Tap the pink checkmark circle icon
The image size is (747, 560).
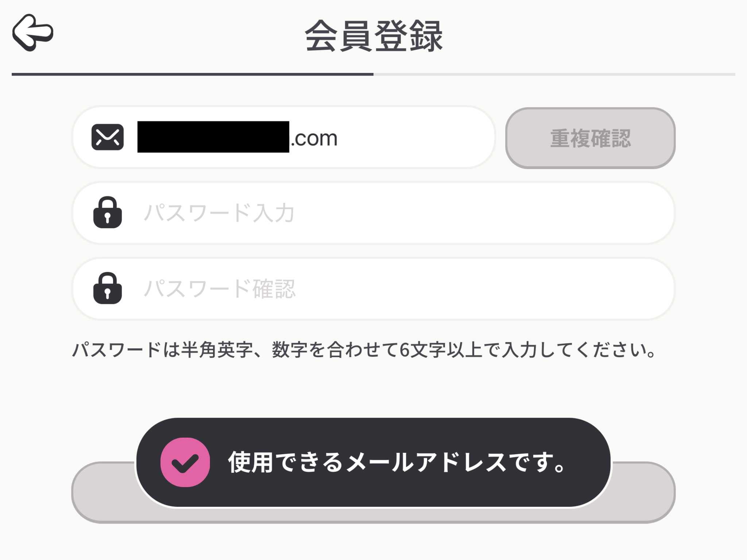click(x=185, y=462)
